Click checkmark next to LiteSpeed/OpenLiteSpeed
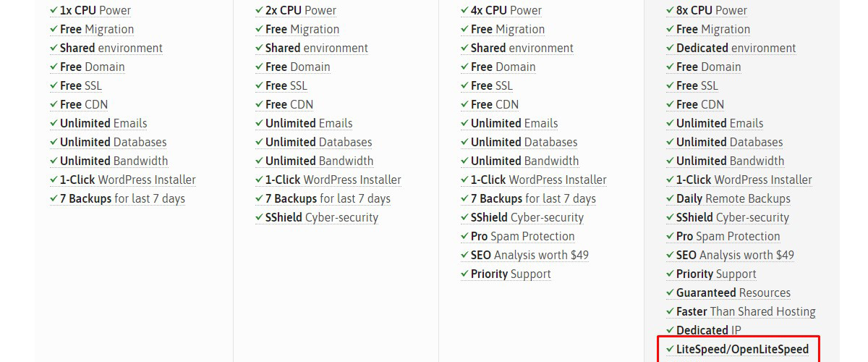Viewport: 868px width, 362px height. [670, 349]
